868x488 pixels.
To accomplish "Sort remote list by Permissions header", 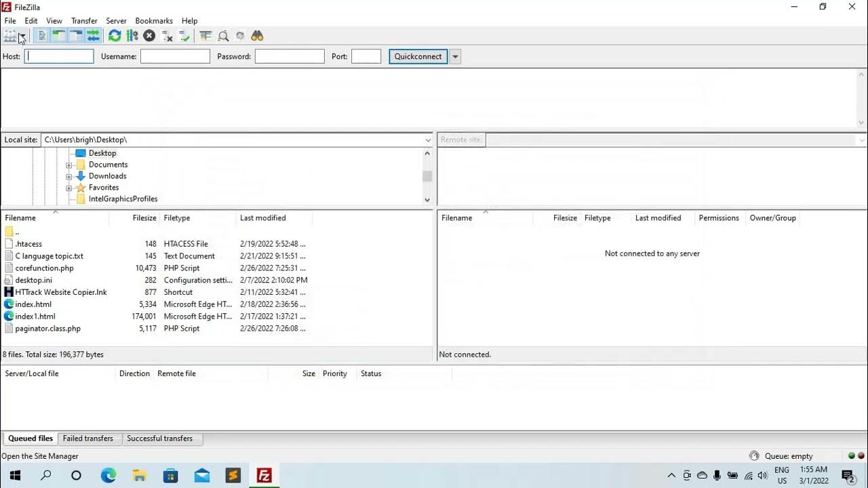I will click(719, 218).
